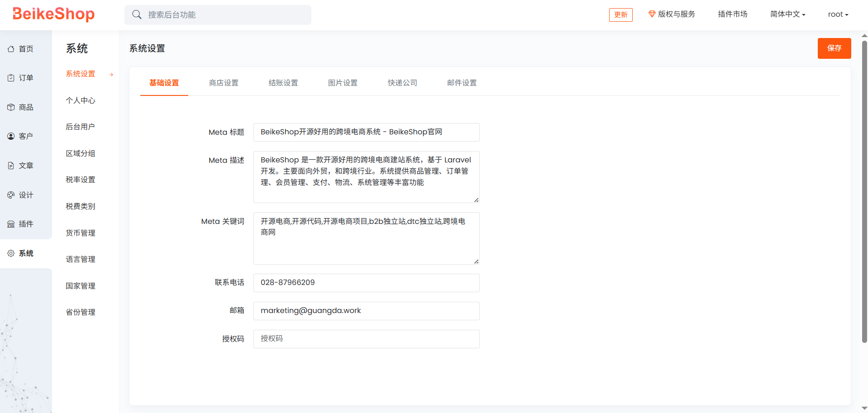Focus the 搜索后台功能 search field

coord(218,15)
